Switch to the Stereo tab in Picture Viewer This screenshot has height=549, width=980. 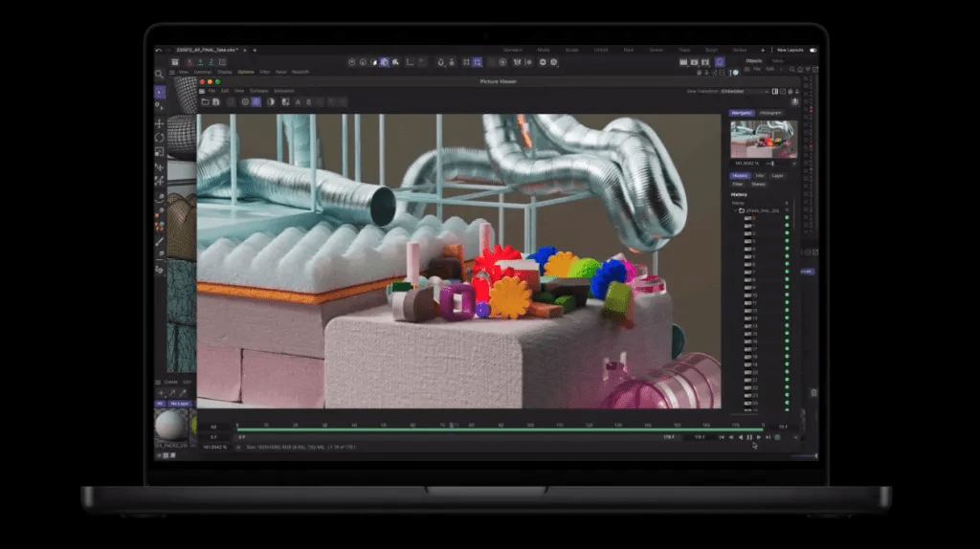coord(758,185)
